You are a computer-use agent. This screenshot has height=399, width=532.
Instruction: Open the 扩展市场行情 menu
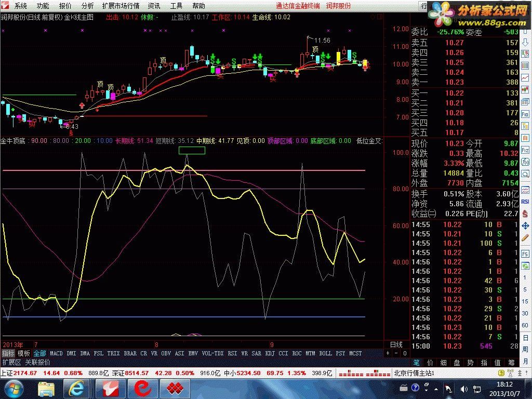point(121,6)
